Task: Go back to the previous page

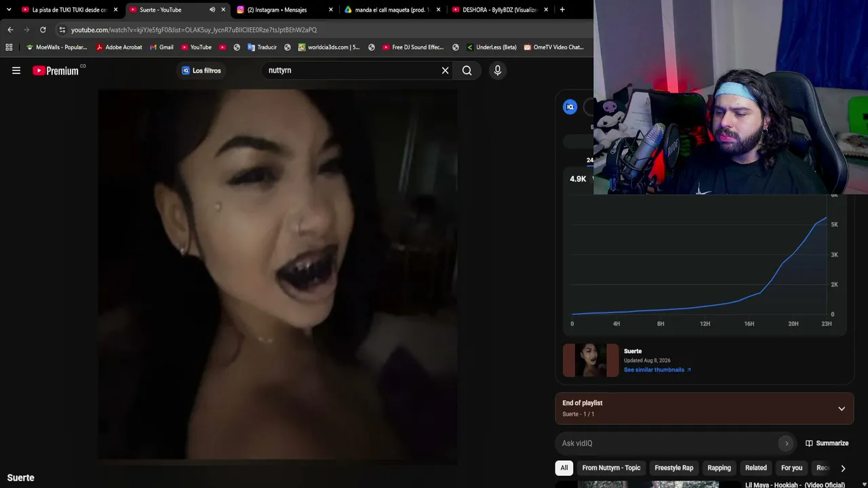Action: coord(10,30)
